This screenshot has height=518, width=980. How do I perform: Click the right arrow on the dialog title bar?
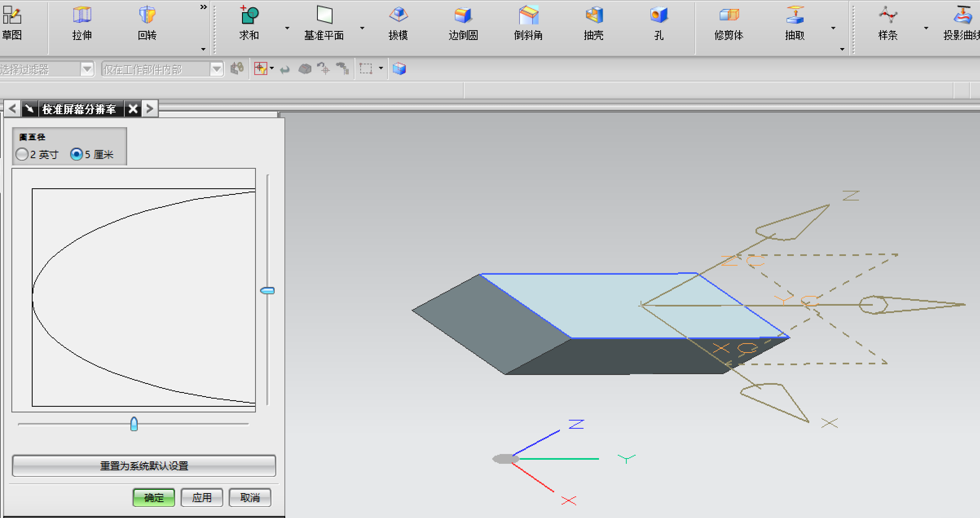click(x=150, y=109)
